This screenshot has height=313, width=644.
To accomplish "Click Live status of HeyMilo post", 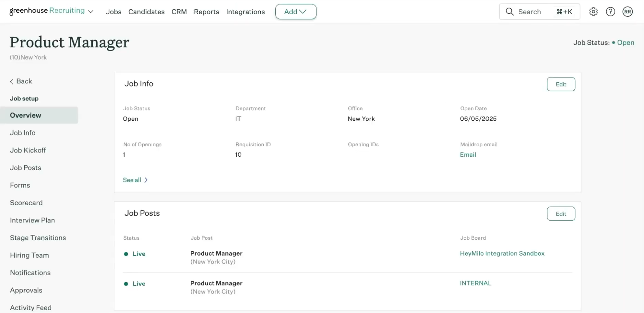I will (135, 254).
